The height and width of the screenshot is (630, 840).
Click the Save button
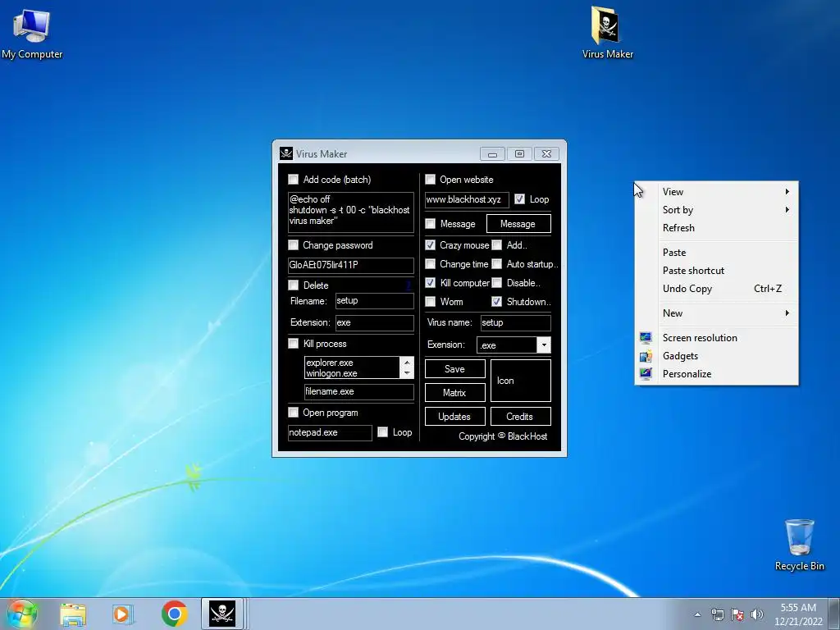coord(454,368)
